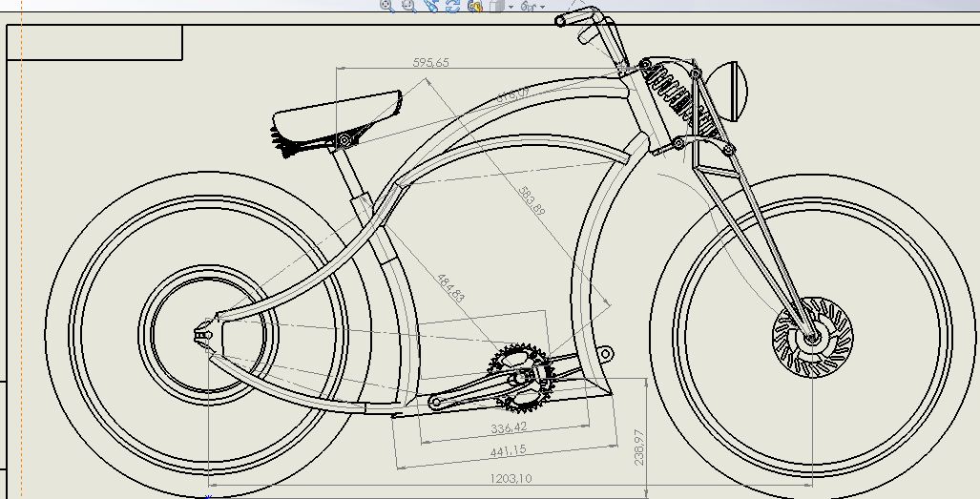Click the Previous View icon
The height and width of the screenshot is (499, 980).
point(430,6)
